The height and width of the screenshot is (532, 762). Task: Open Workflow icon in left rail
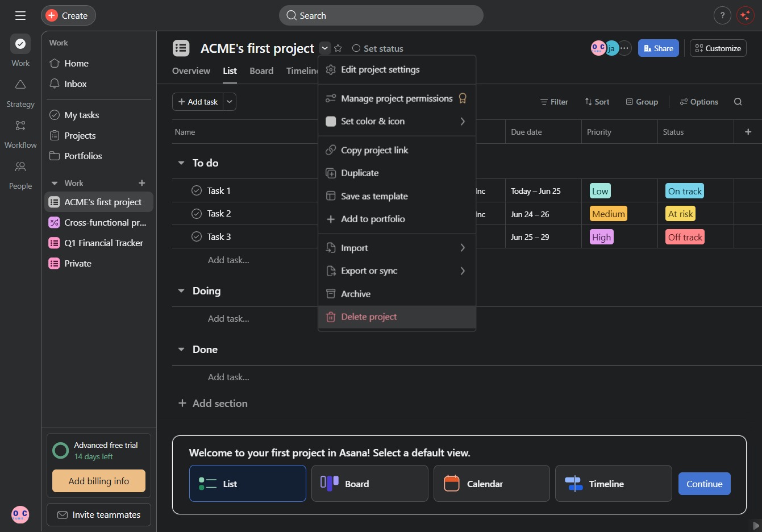point(20,126)
